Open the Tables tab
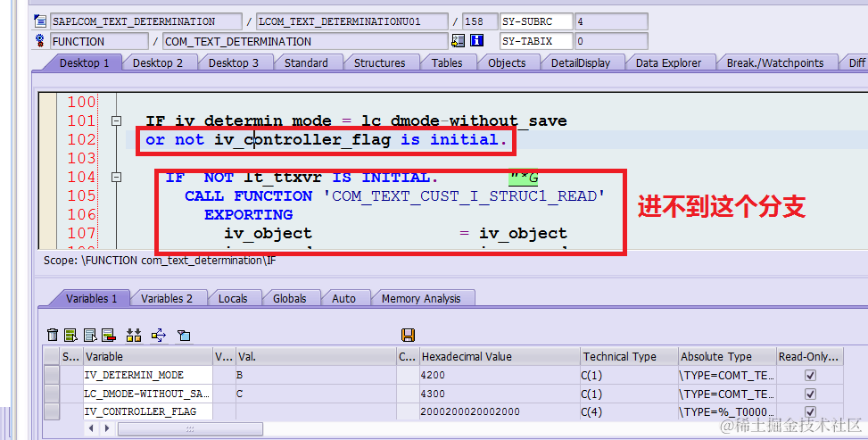Image resolution: width=868 pixels, height=440 pixels. (447, 62)
